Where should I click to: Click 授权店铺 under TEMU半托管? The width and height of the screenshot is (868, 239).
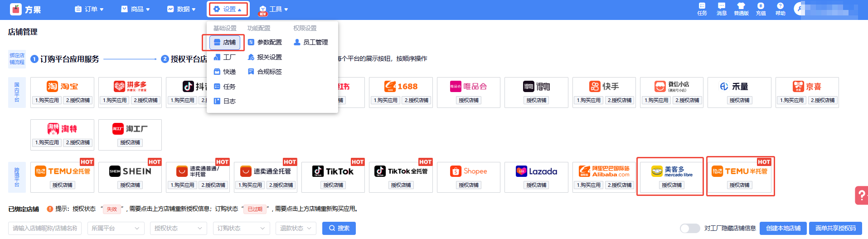pyautogui.click(x=739, y=185)
